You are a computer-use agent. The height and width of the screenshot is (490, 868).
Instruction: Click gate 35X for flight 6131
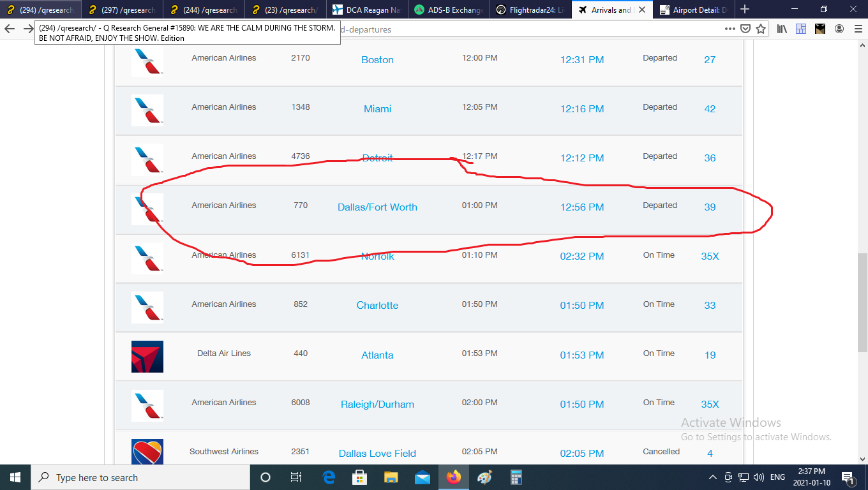710,256
